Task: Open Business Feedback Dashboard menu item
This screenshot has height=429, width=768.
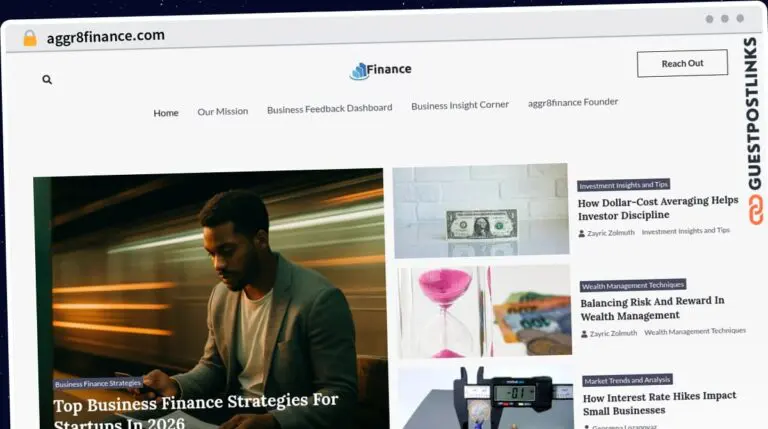Action: [330, 109]
